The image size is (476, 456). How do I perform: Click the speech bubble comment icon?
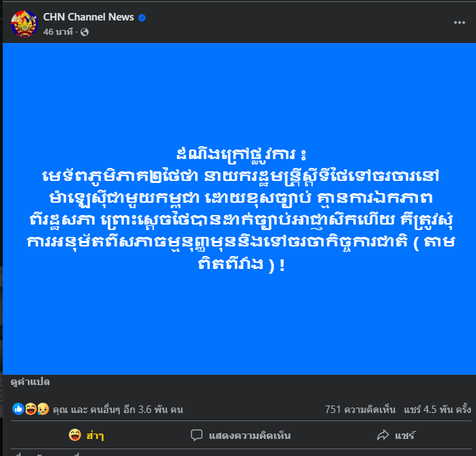click(x=196, y=435)
